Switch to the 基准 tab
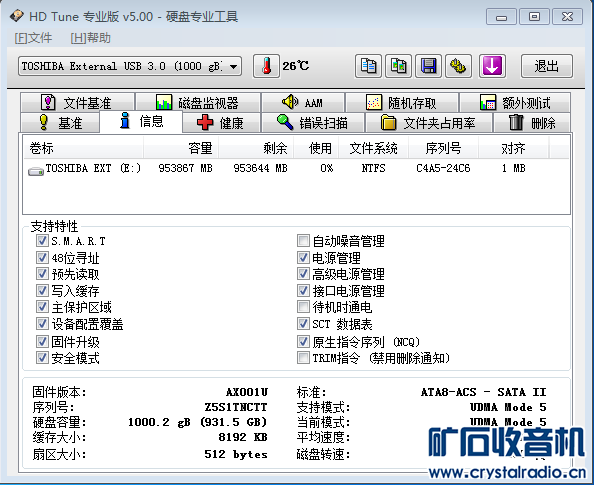 61,123
